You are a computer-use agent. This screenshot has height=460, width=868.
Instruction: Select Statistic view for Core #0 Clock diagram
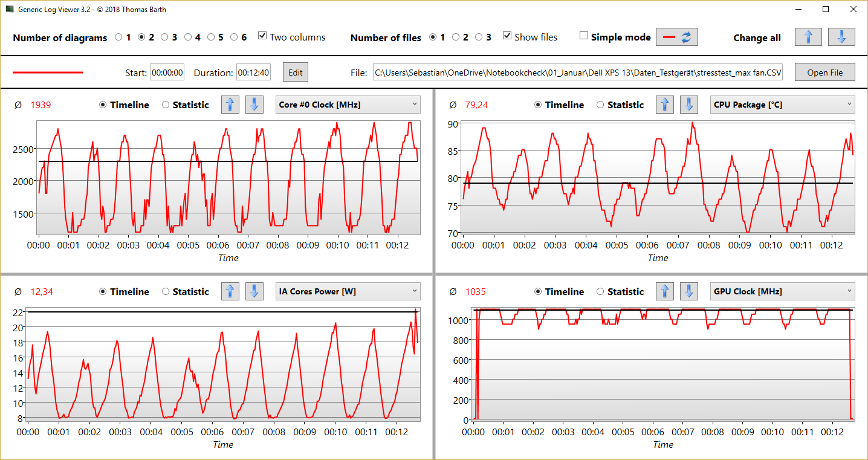166,105
